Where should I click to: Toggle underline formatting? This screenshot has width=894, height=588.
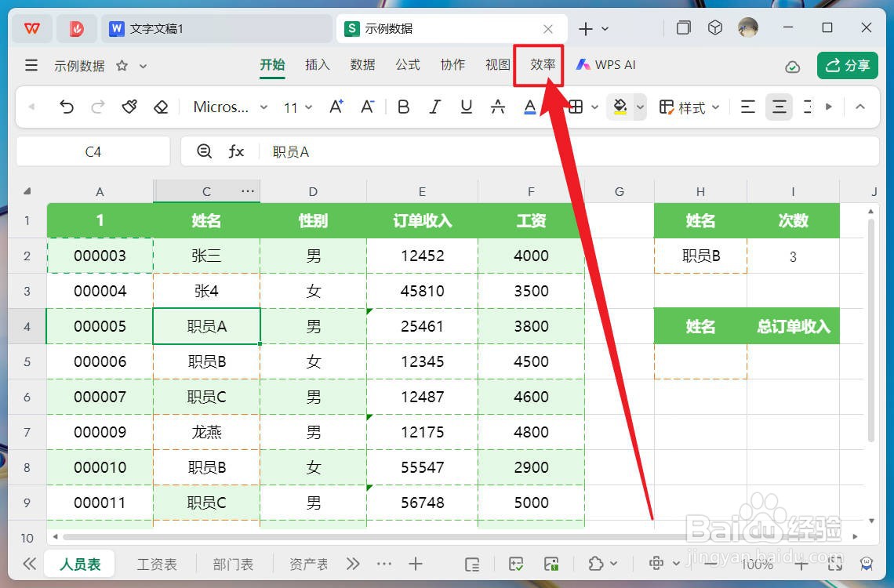click(x=467, y=107)
